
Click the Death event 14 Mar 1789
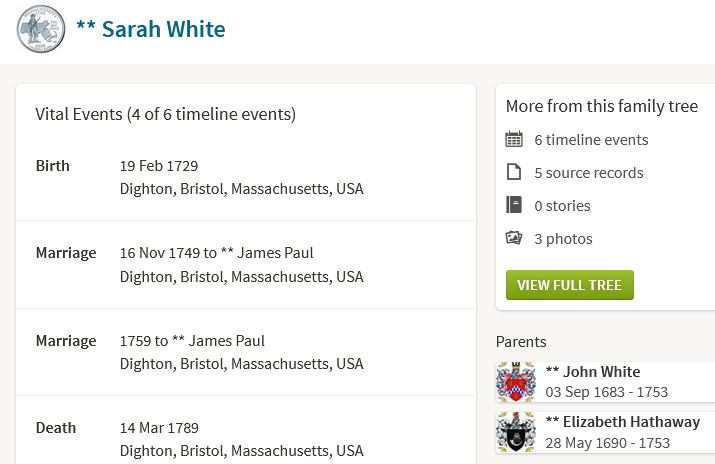(x=159, y=428)
